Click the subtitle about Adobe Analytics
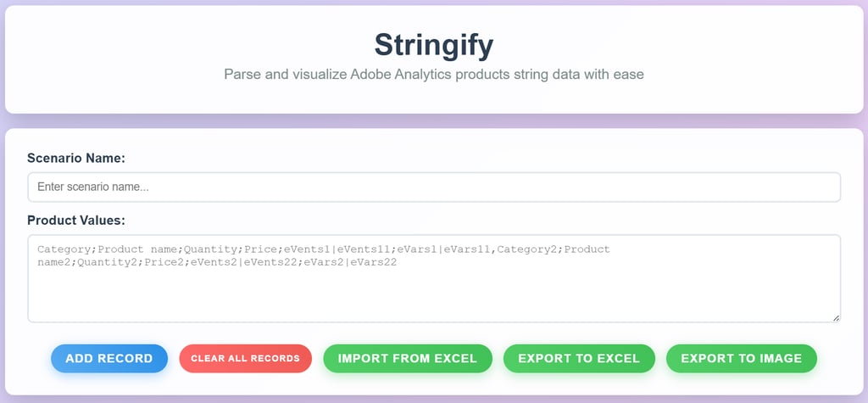 (433, 75)
